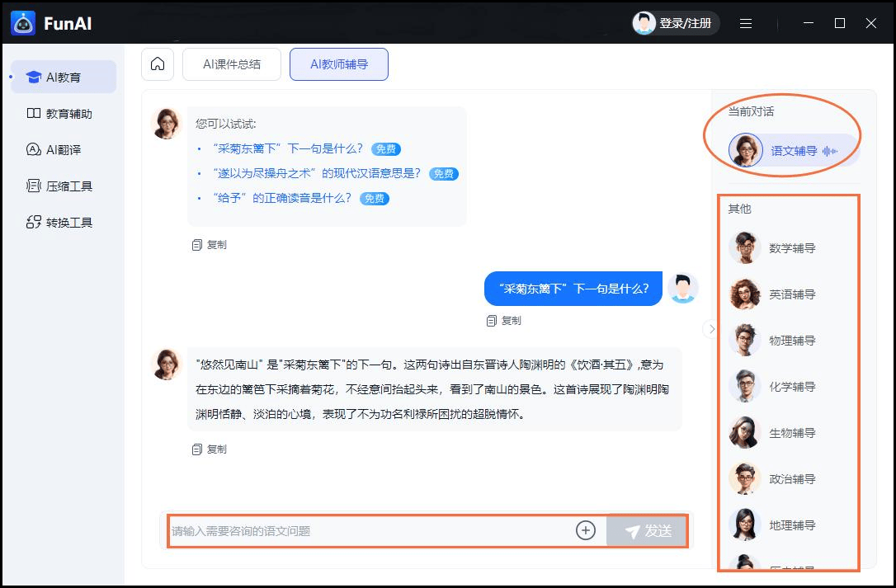Click the 登录/注册 button
The width and height of the screenshot is (896, 588).
click(x=676, y=23)
